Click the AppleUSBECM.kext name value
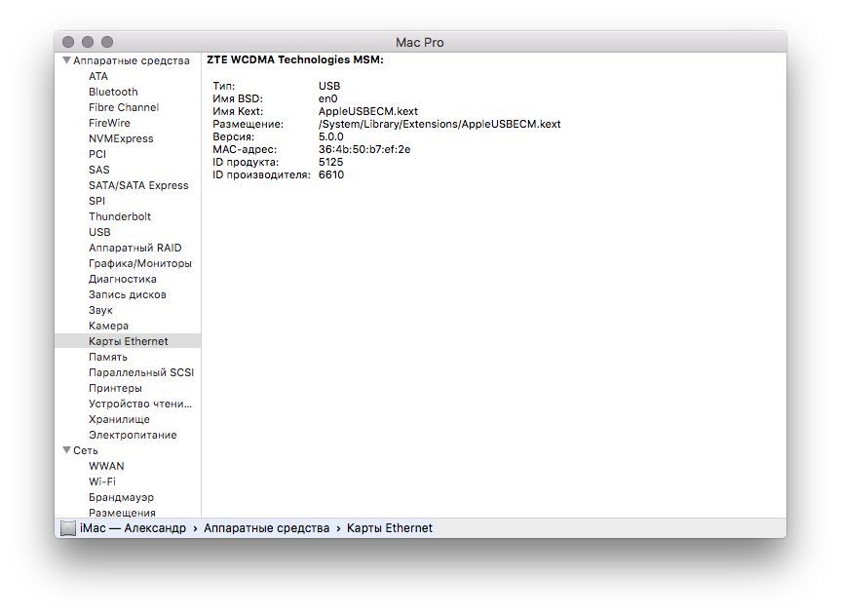Screen dimensions: 841x616 (368, 111)
